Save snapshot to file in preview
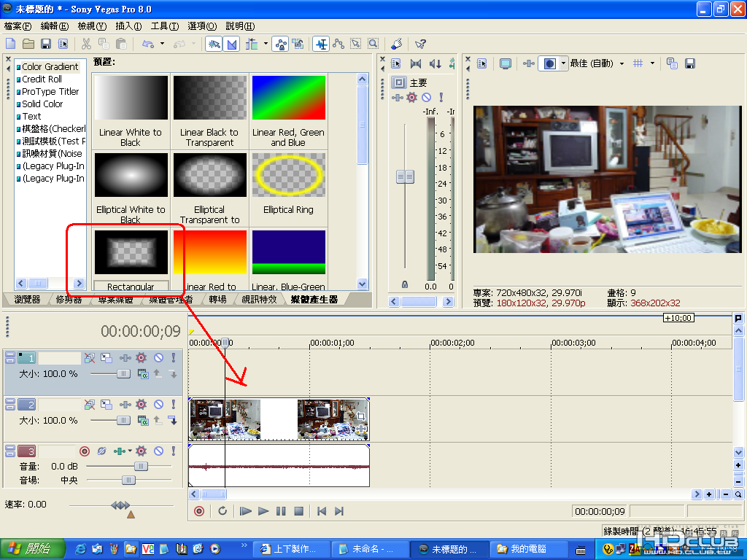Screen dimensions: 747x560 [x=689, y=63]
